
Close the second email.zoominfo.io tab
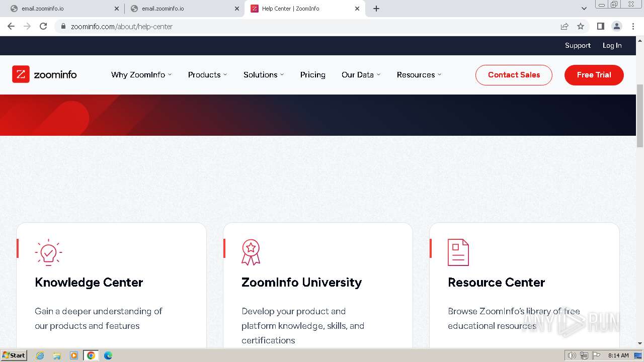coord(237,9)
